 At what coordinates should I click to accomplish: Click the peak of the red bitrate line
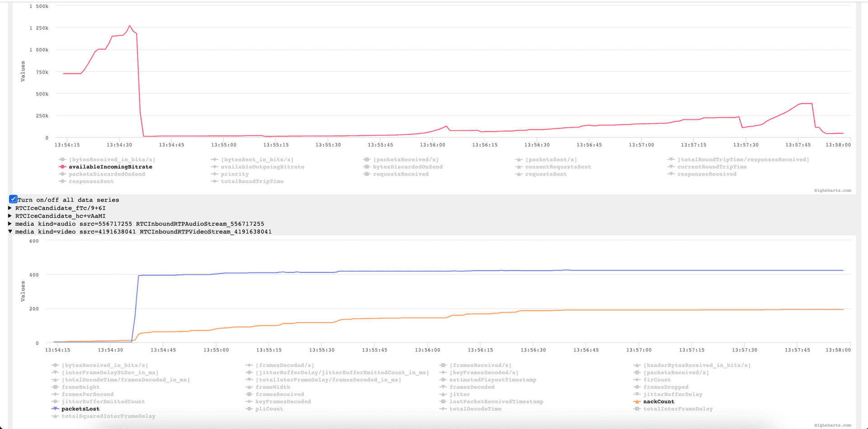pyautogui.click(x=130, y=26)
